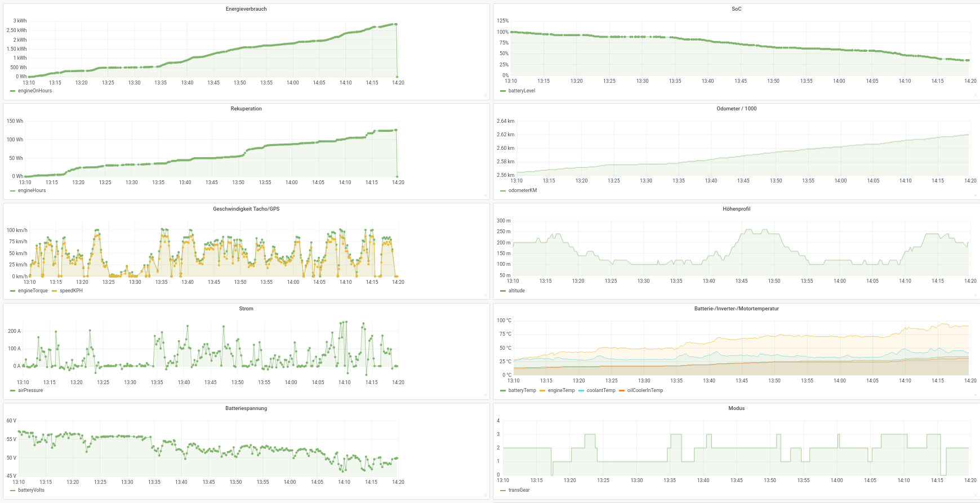Open the Energieverbrauch panel title menu
Image resolution: width=980 pixels, height=503 pixels.
tap(246, 9)
